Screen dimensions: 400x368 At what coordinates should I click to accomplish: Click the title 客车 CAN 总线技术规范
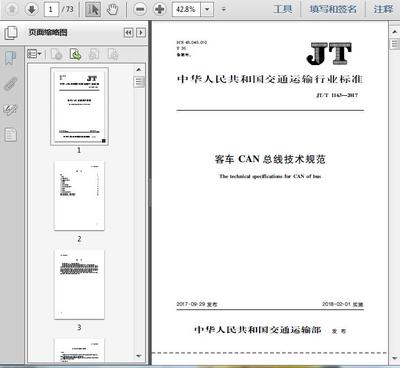270,159
